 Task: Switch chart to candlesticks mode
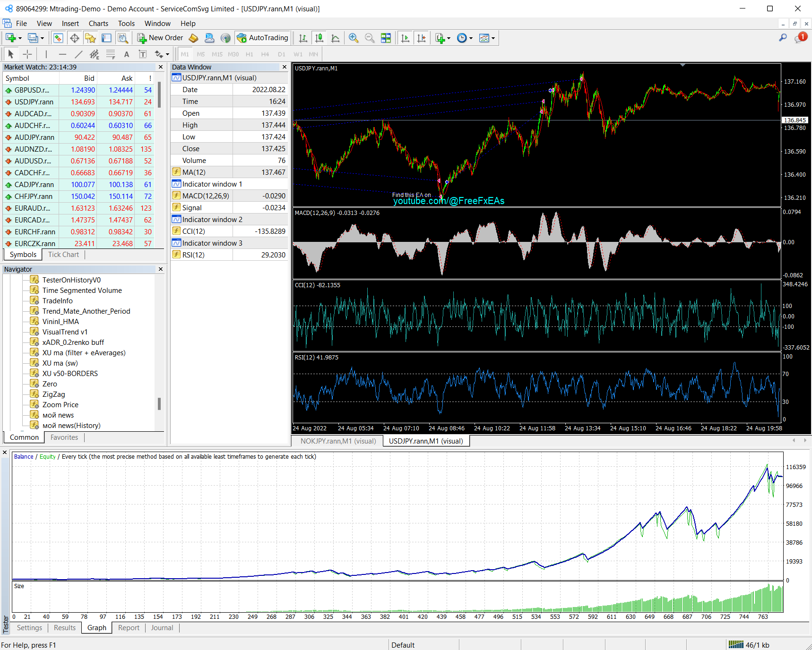click(x=320, y=38)
